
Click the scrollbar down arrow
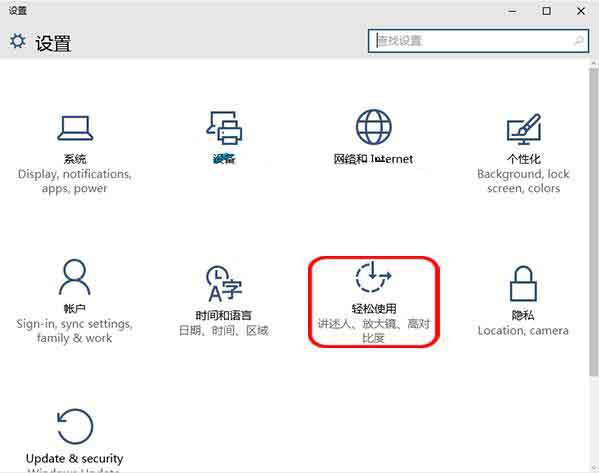pyautogui.click(x=594, y=468)
